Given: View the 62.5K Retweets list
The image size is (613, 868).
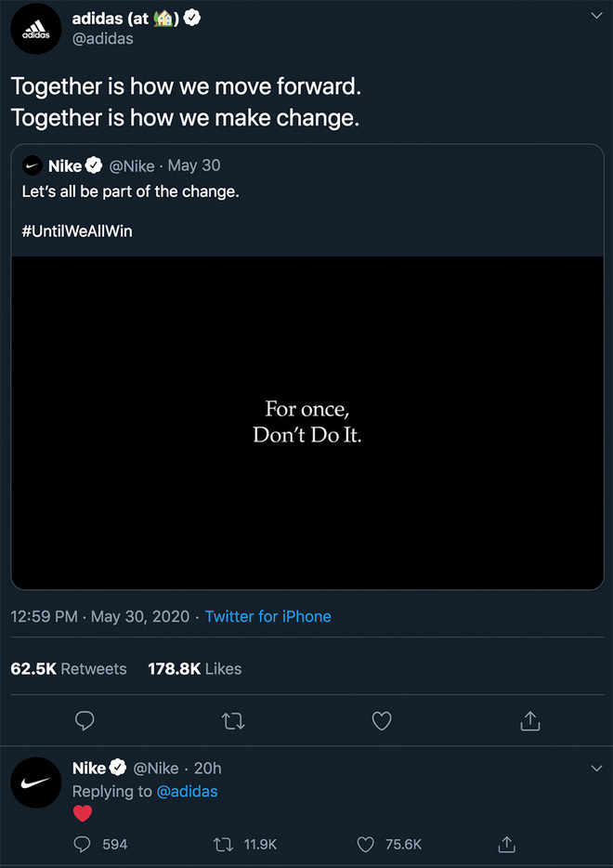Looking at the screenshot, I should click(69, 669).
